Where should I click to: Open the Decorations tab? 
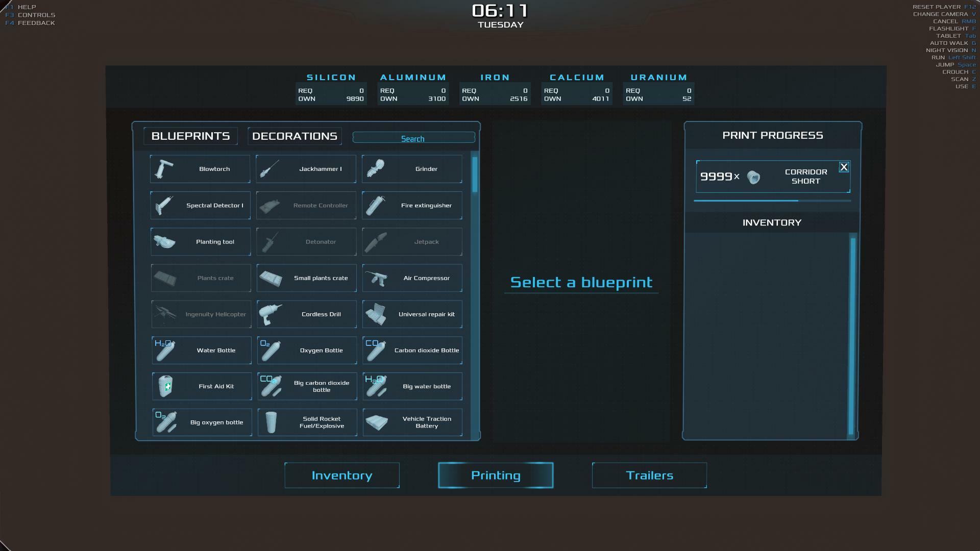pyautogui.click(x=295, y=136)
